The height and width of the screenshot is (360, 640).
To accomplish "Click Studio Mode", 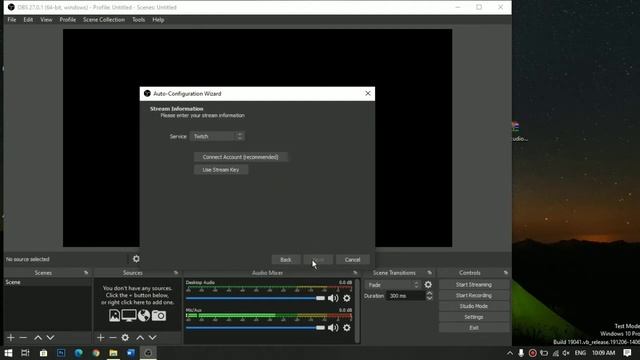I will [474, 306].
